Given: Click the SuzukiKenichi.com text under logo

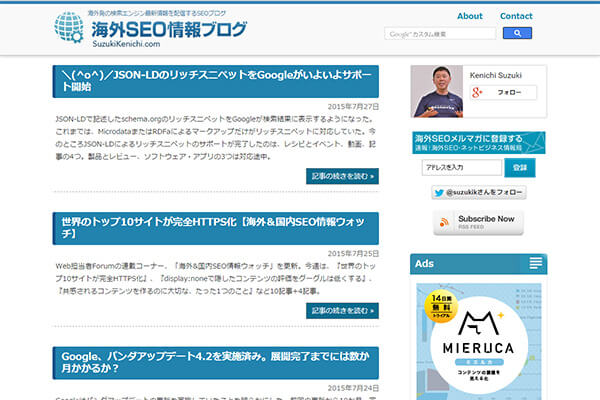Looking at the screenshot, I should pos(126,44).
